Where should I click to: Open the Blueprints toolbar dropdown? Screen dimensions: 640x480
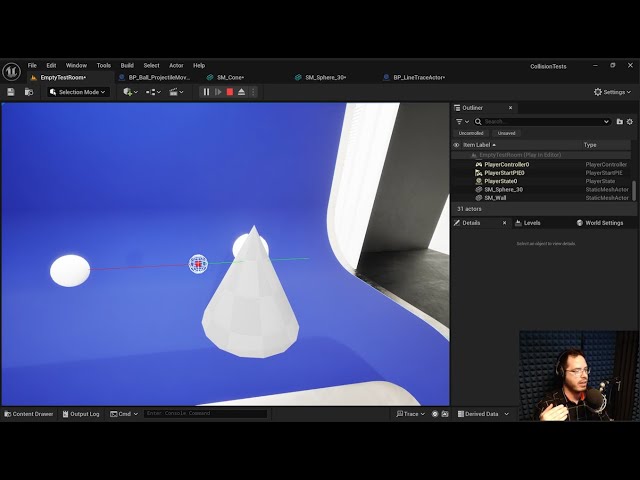[153, 92]
